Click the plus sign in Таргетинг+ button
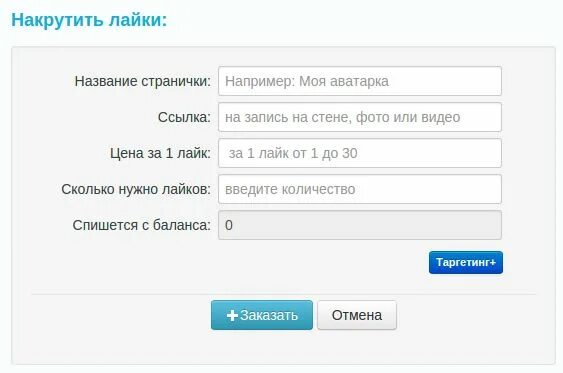Screen dimensions: 563x373 (493, 263)
